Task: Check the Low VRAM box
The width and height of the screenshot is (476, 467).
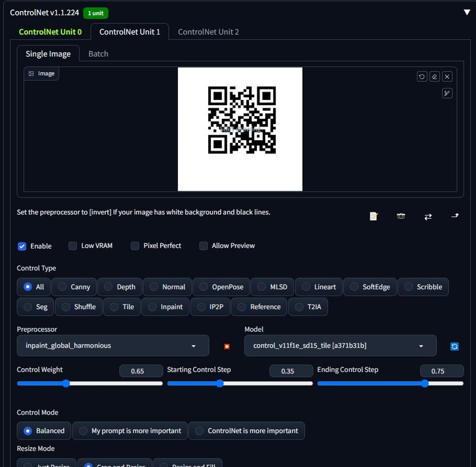Action: pyautogui.click(x=73, y=246)
